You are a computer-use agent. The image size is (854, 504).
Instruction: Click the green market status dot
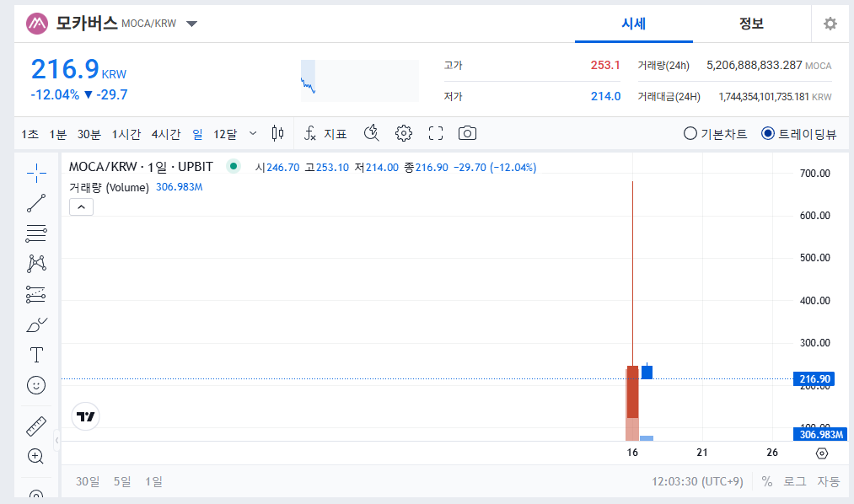point(234,166)
